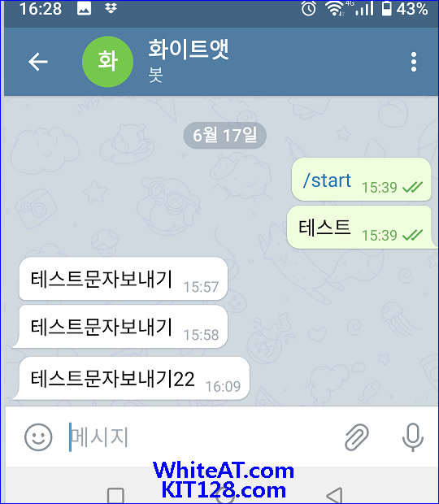This screenshot has height=504, width=439.
Task: Tap the 6월 17일 date badge
Action: (x=225, y=135)
